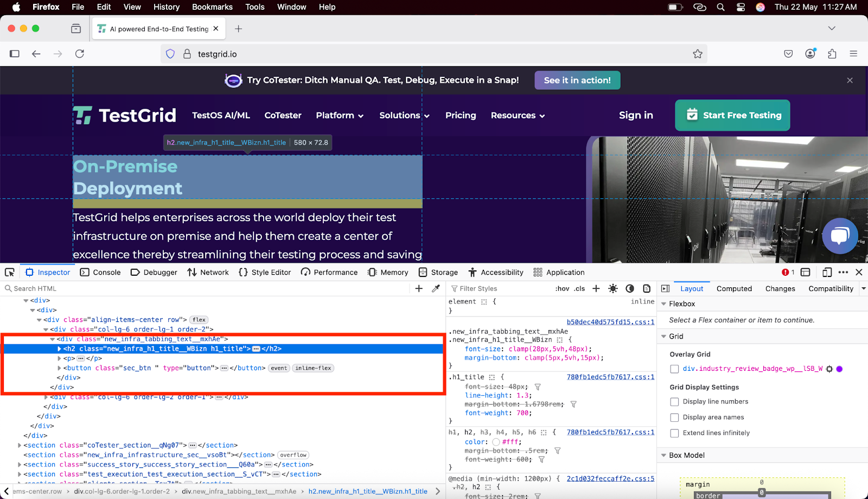Click the plus icon to create new node
The width and height of the screenshot is (868, 499).
coord(419,288)
